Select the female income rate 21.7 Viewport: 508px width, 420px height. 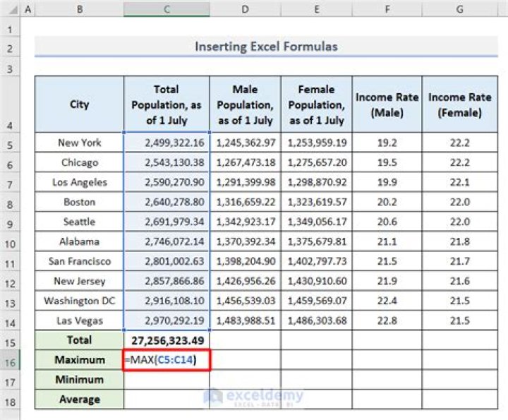click(x=460, y=261)
